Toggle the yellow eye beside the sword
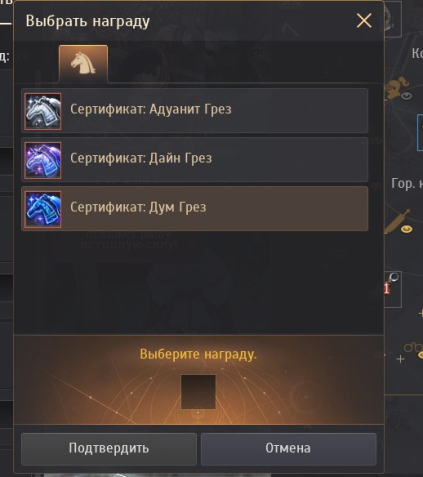Image resolution: width=423 pixels, height=477 pixels. 406,229
